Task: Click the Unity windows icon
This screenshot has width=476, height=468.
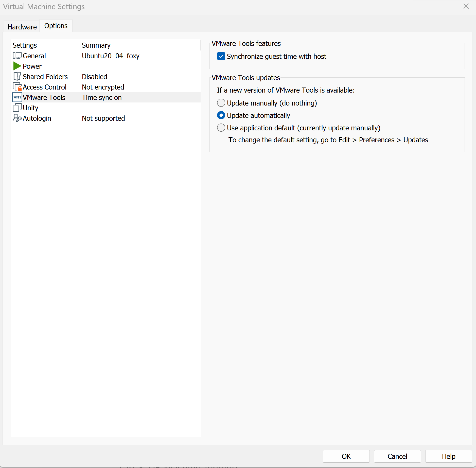Action: click(17, 108)
